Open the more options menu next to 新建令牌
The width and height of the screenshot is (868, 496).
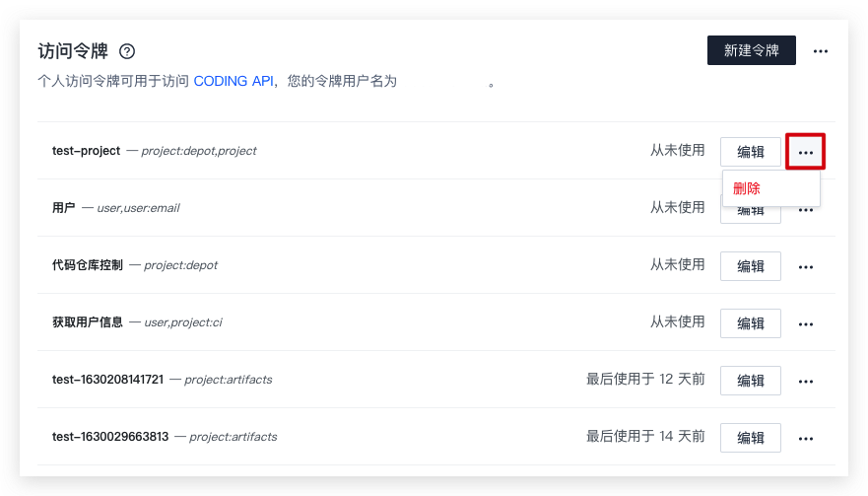pos(821,51)
